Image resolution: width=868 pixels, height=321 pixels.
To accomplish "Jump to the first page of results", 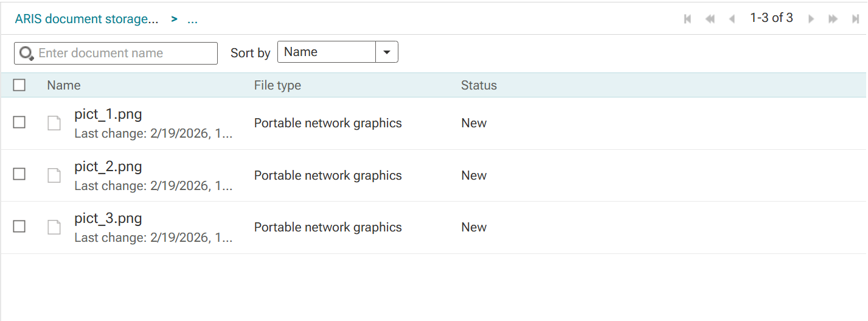I will pos(687,19).
